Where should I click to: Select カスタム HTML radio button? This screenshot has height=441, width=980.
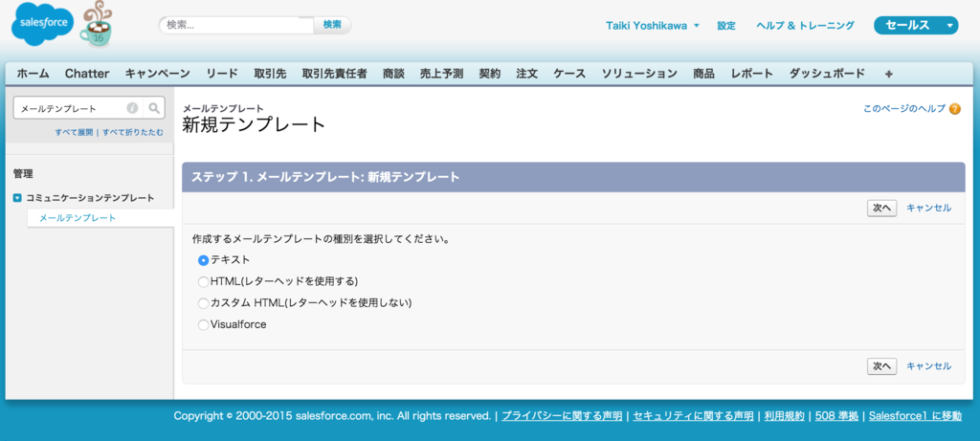[x=203, y=303]
